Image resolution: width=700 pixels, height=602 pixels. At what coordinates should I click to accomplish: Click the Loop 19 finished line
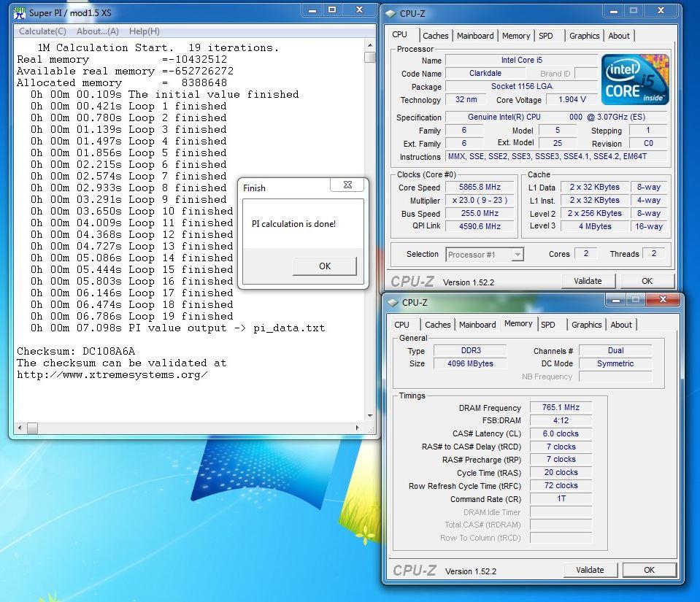pos(131,316)
